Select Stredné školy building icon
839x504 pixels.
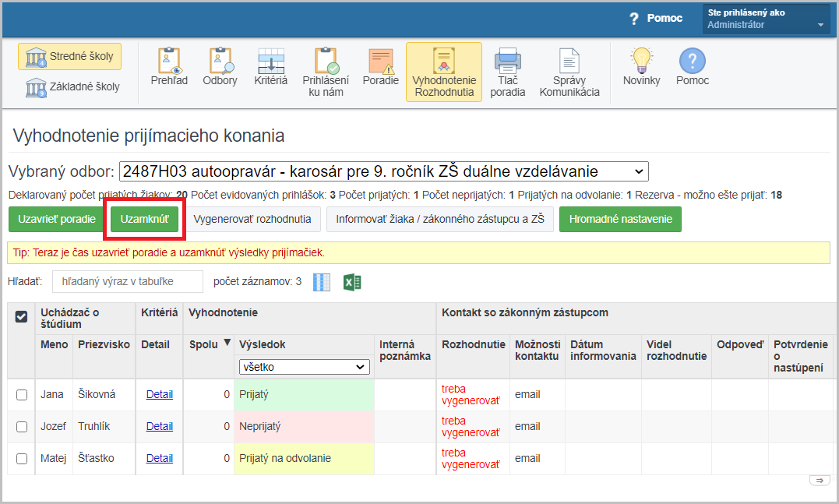pyautogui.click(x=36, y=57)
